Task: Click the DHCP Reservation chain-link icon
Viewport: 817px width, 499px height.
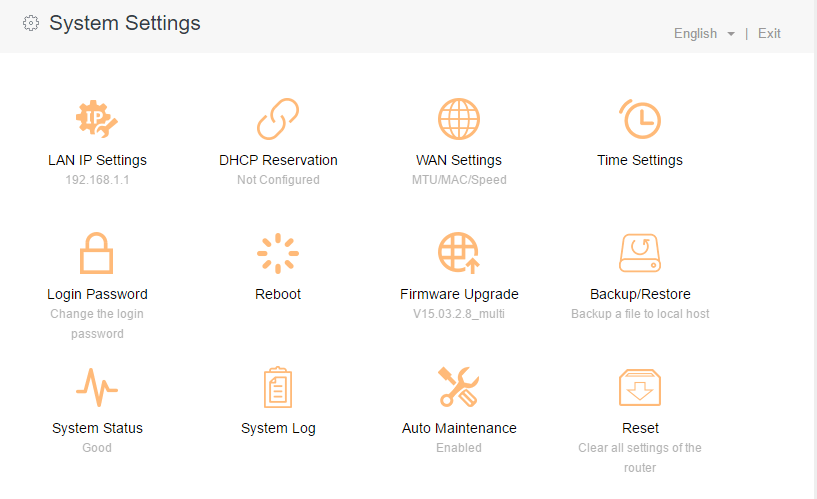Action: tap(278, 119)
